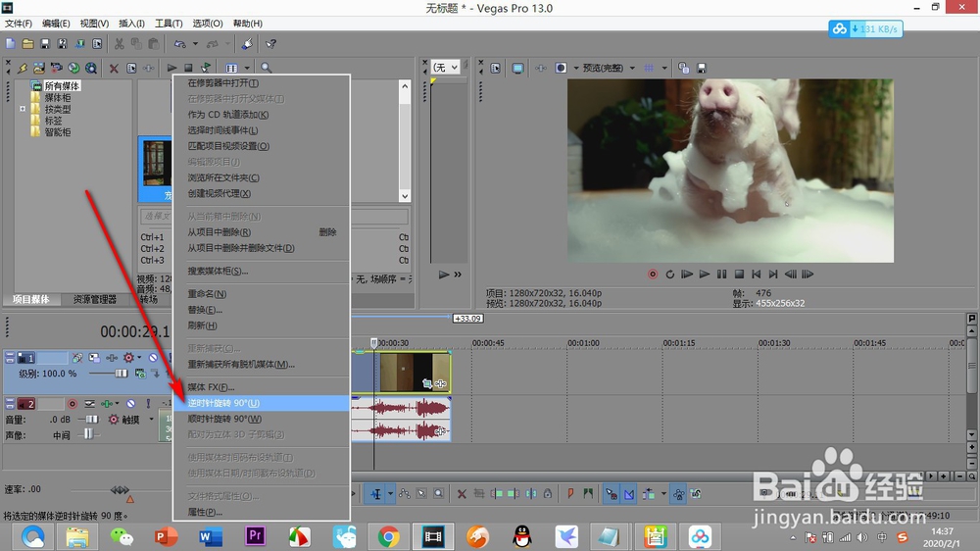Open Project Video Properties in preview panel
This screenshot has width=980, height=551.
(x=495, y=68)
